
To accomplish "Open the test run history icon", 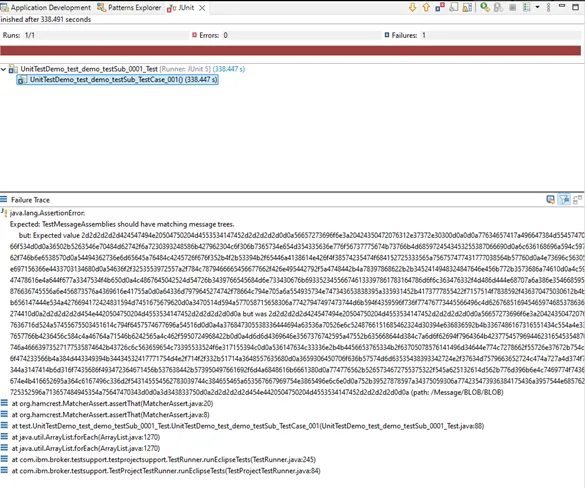I will click(526, 7).
